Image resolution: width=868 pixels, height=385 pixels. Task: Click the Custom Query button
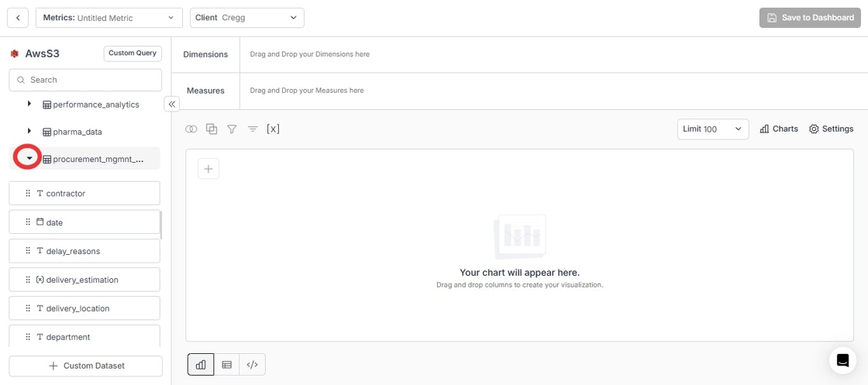[133, 53]
